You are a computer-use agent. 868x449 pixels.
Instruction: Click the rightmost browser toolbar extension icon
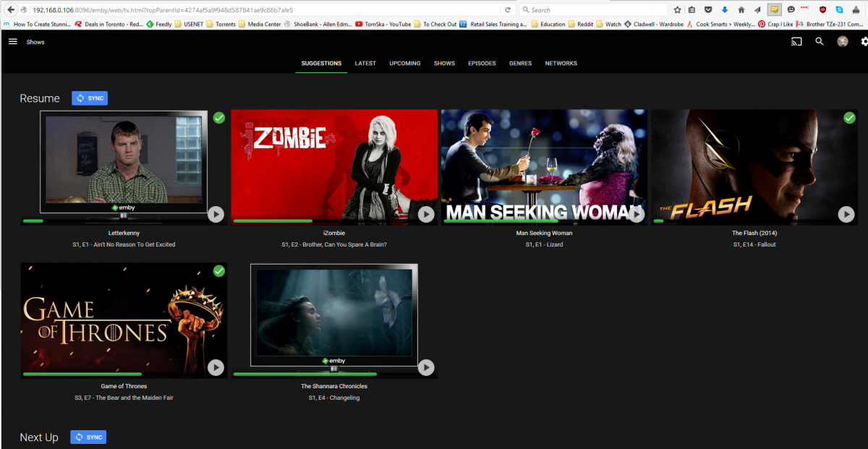pos(855,10)
